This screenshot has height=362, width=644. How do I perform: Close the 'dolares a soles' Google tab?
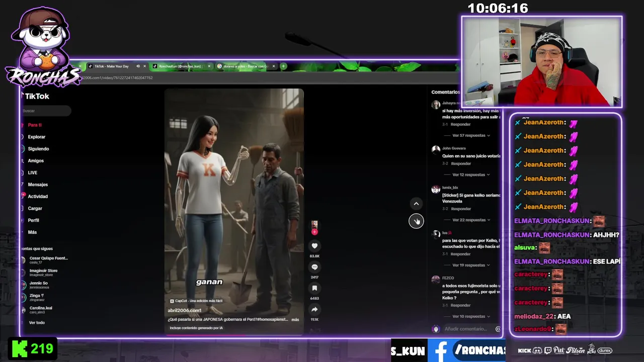click(x=274, y=66)
